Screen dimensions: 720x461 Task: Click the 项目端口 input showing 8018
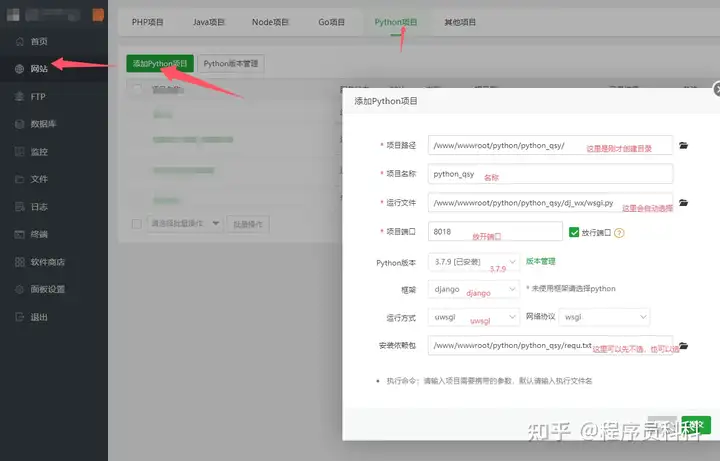[x=495, y=231]
